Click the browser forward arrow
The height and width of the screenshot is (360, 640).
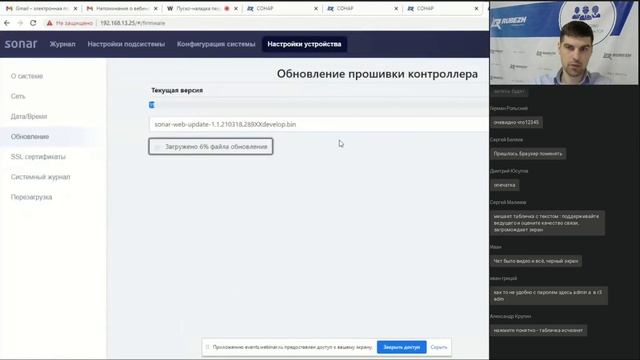tap(20, 23)
